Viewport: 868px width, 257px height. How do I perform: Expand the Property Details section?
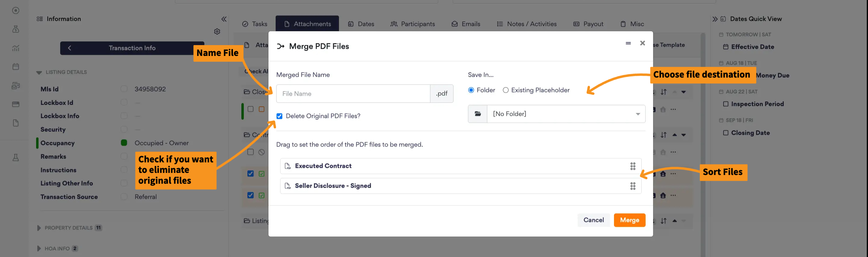pos(39,228)
